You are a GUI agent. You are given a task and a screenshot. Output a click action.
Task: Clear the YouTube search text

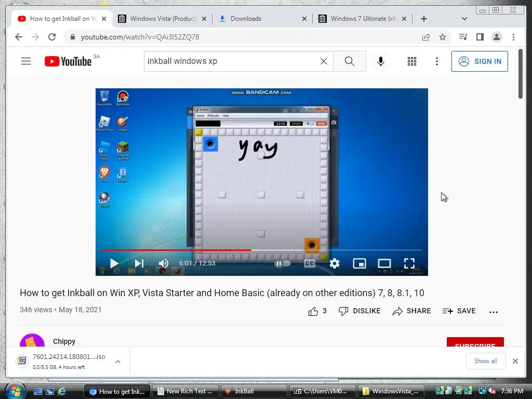pos(324,61)
